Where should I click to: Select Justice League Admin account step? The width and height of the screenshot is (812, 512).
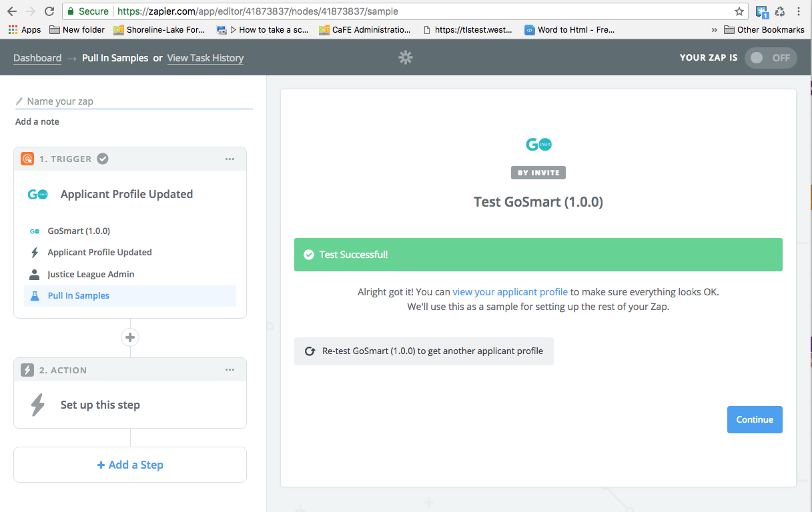point(130,274)
